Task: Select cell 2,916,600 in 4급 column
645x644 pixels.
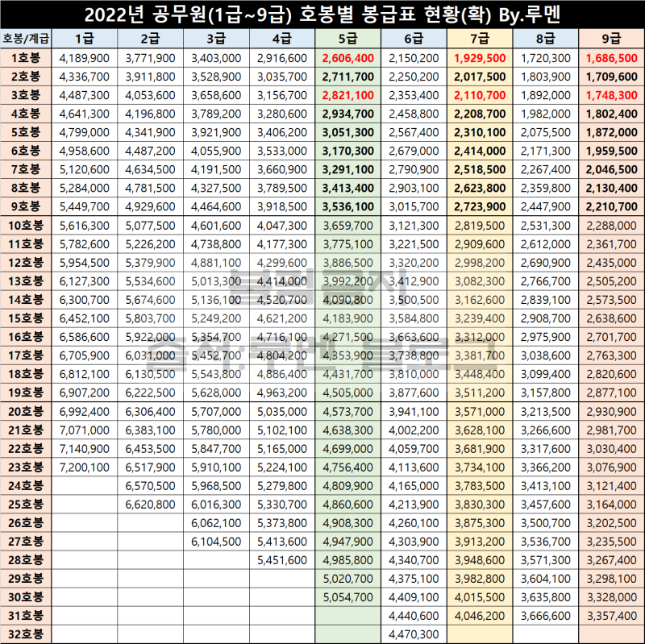Action: 282,58
